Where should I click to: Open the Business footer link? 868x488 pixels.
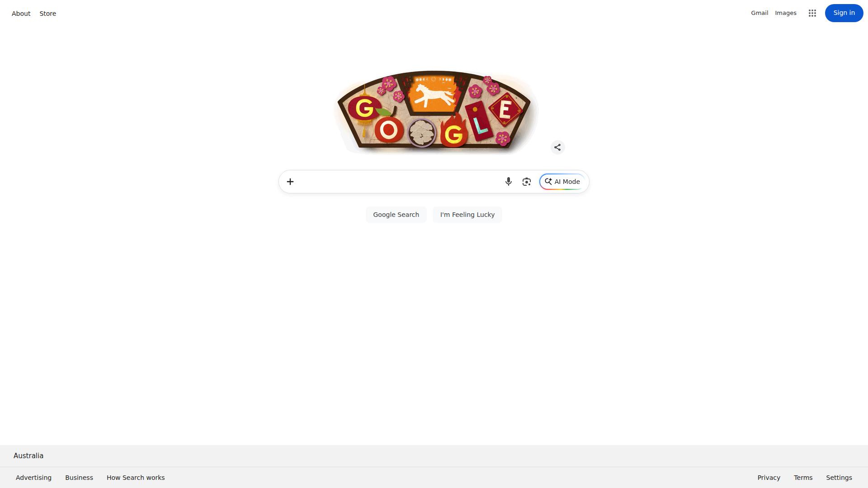[79, 478]
